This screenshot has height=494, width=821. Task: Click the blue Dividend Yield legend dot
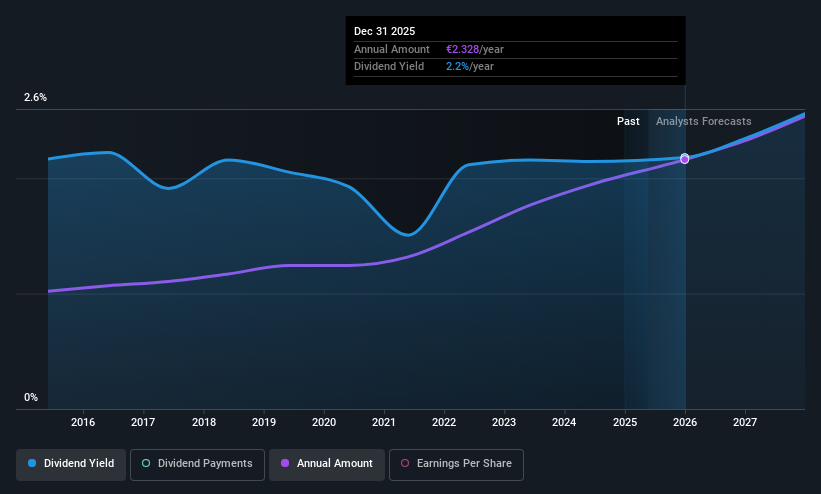pos(32,463)
